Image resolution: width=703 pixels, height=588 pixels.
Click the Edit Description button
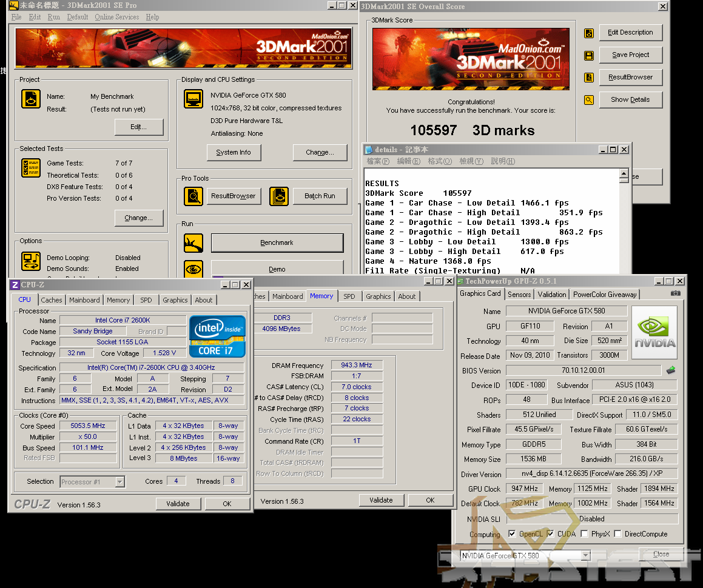pos(631,33)
